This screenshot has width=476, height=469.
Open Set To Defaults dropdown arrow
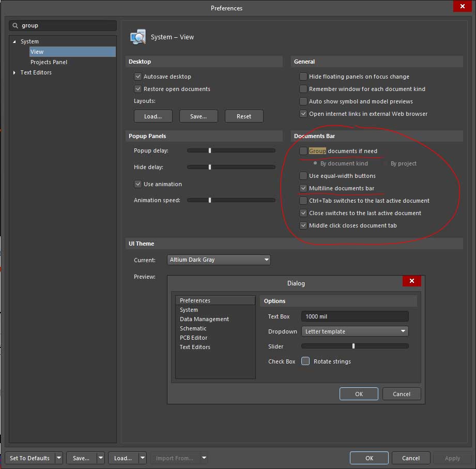[59, 458]
